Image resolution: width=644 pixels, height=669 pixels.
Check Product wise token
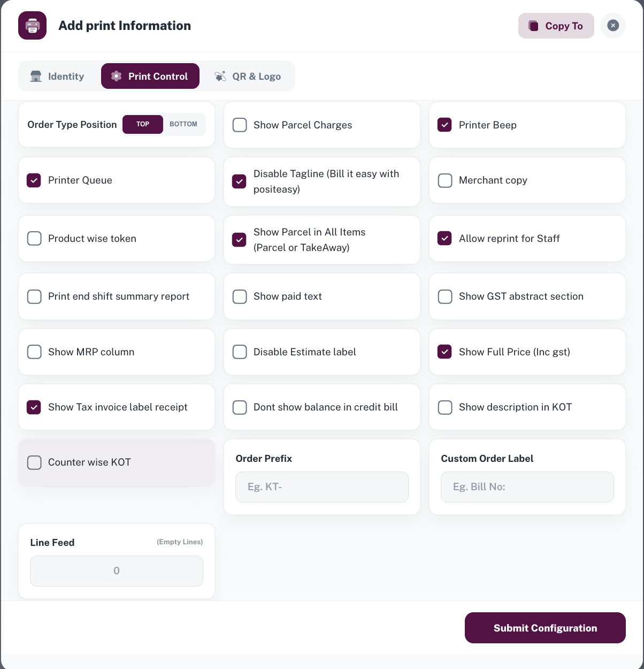pyautogui.click(x=34, y=238)
